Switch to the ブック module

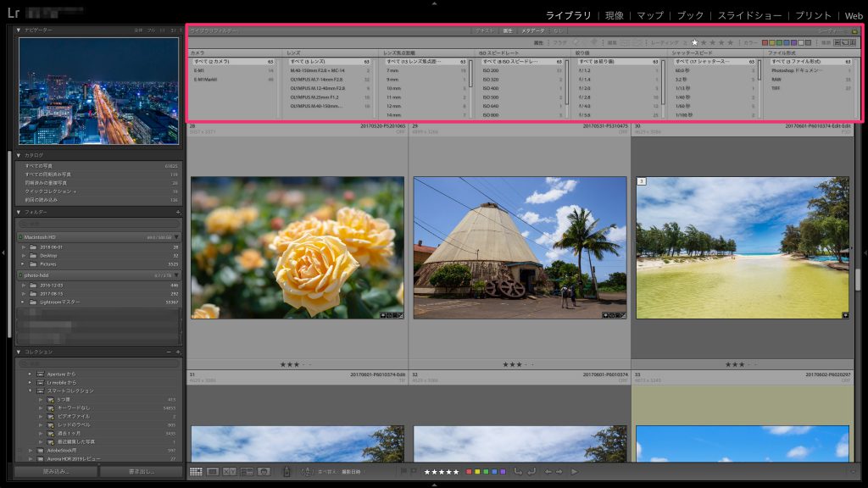(691, 15)
